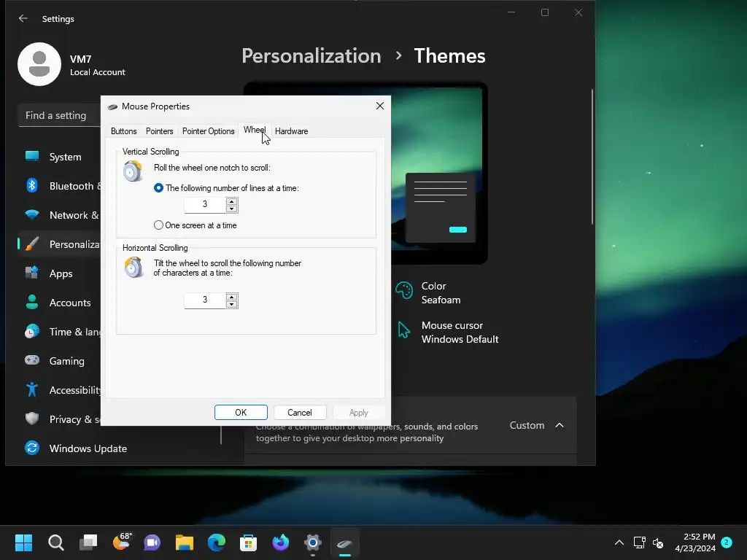Viewport: 747px width, 560px height.
Task: Close the Mouse Properties dialog
Action: pyautogui.click(x=379, y=106)
